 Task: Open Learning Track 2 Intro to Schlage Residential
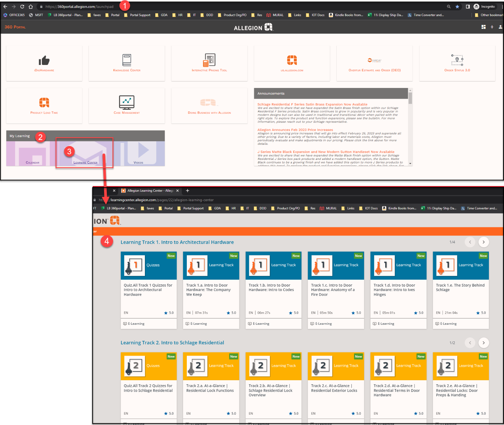click(x=172, y=343)
